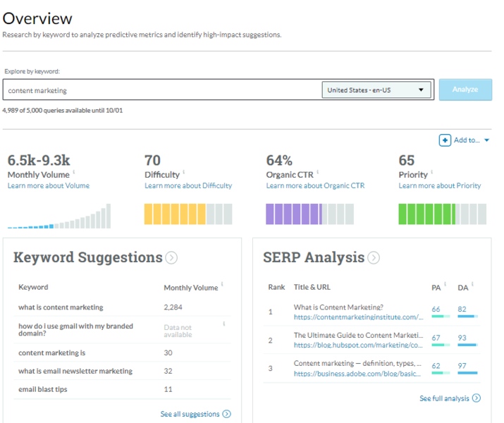
Task: Click See full analysis link
Action: click(444, 398)
